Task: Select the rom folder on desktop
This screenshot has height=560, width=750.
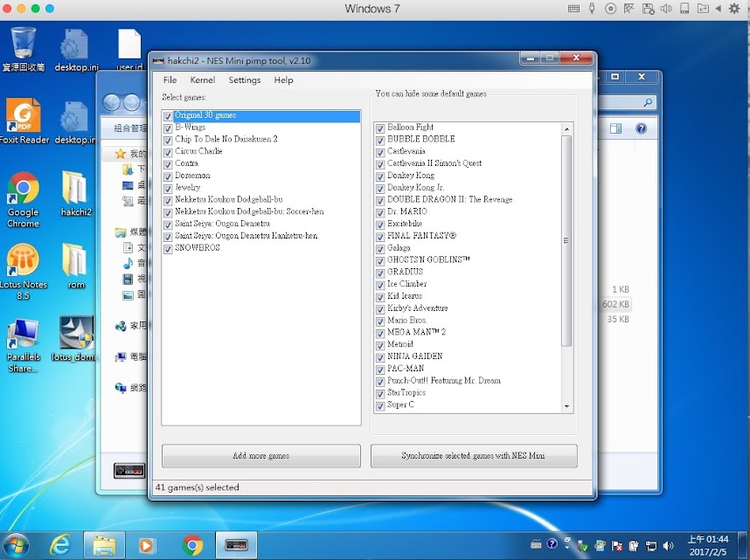Action: pyautogui.click(x=75, y=266)
